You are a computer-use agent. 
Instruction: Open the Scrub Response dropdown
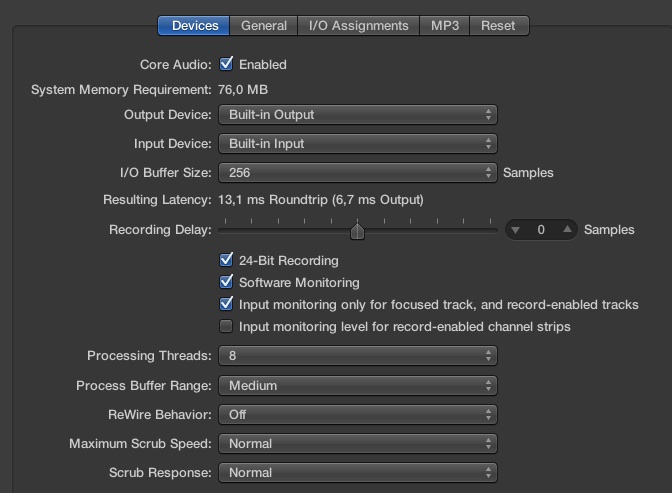tap(357, 473)
